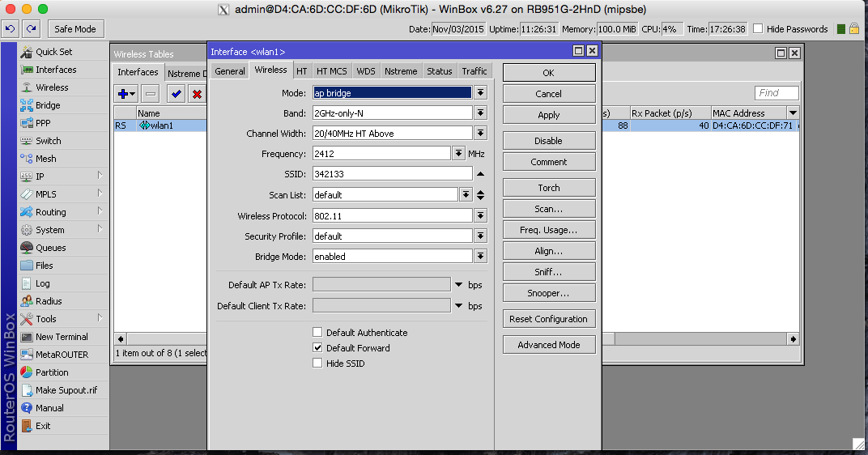Open the Partition menu item

(63, 372)
